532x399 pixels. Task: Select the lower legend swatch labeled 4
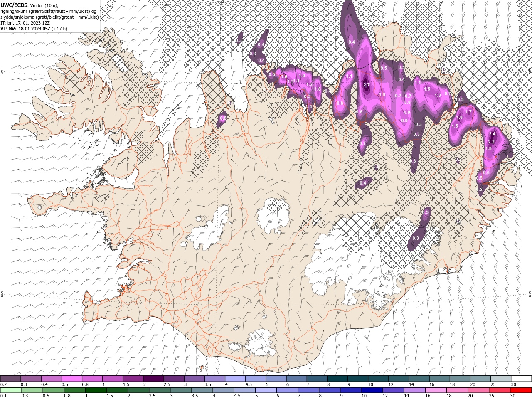point(223,390)
